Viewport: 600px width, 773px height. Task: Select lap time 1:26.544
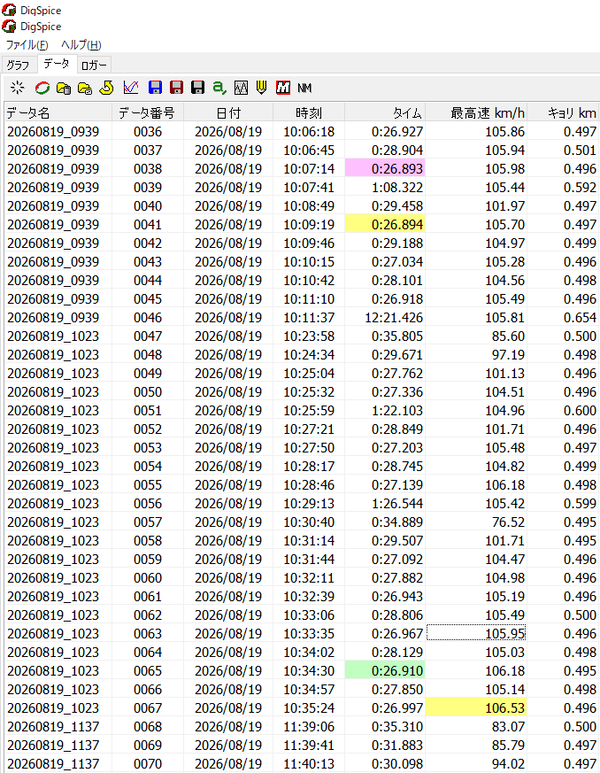[385, 503]
